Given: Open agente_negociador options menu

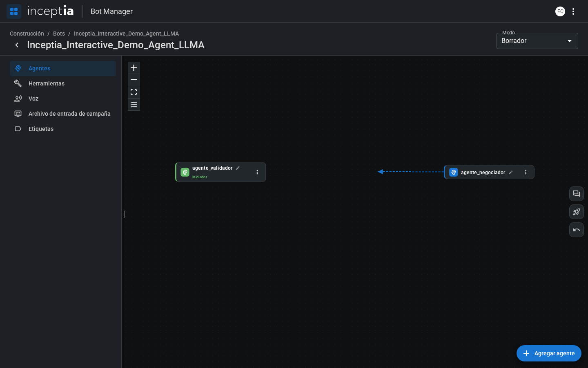Looking at the screenshot, I should click(x=526, y=172).
